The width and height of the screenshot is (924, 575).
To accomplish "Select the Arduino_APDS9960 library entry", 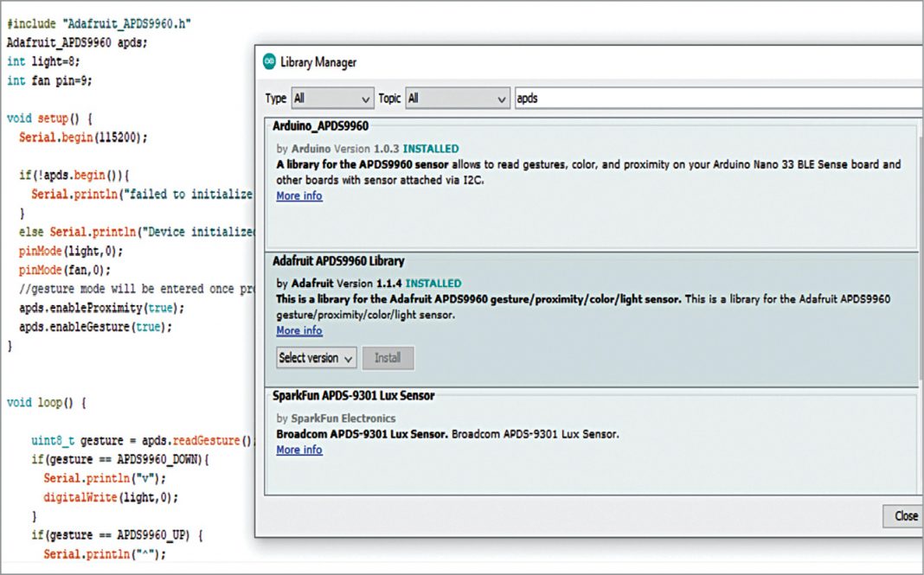I will pyautogui.click(x=321, y=126).
